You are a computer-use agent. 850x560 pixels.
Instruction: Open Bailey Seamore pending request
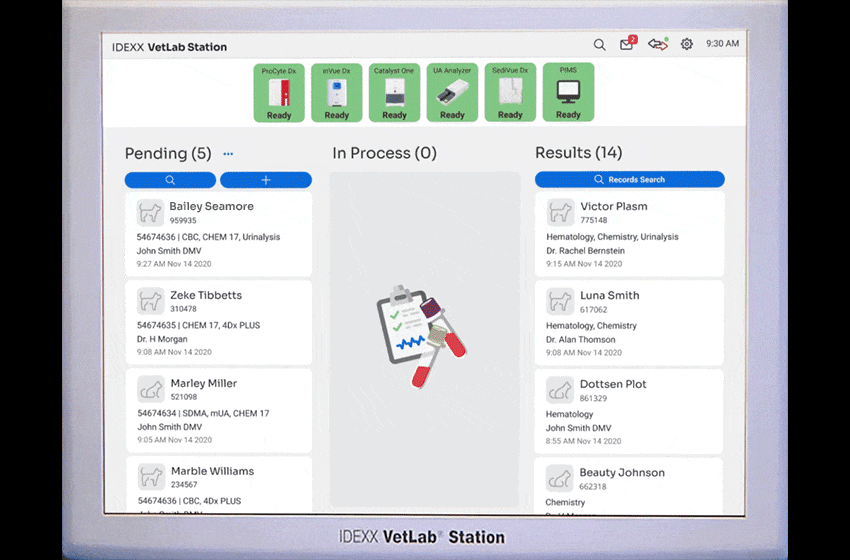pos(218,234)
